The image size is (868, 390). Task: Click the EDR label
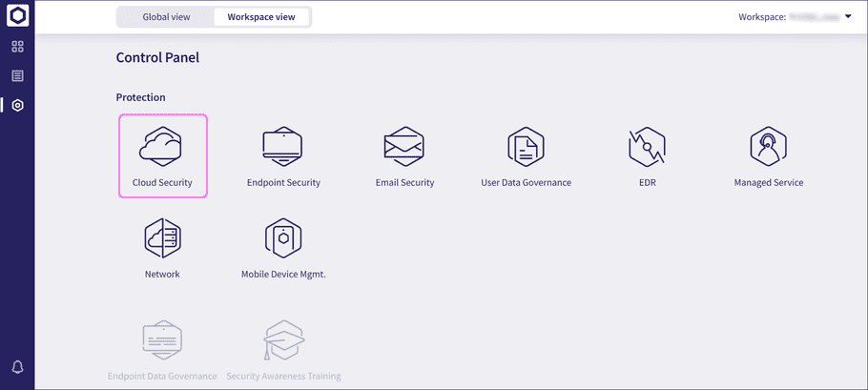pos(647,182)
